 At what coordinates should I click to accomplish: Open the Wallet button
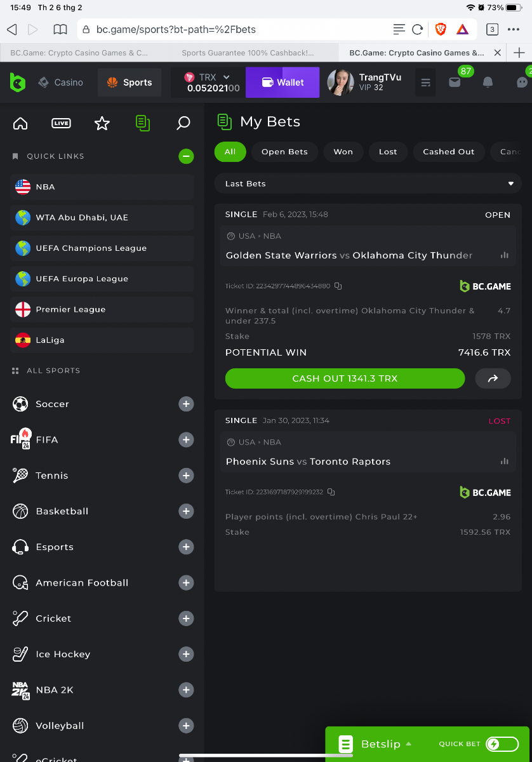[x=283, y=83]
